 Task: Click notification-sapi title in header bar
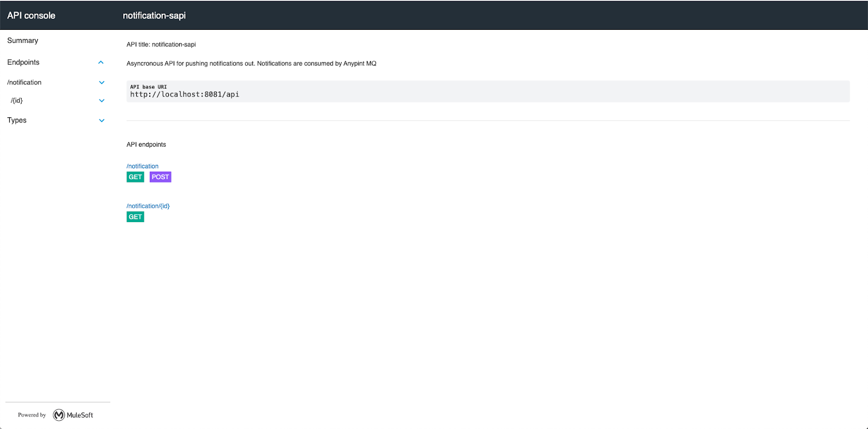(154, 16)
